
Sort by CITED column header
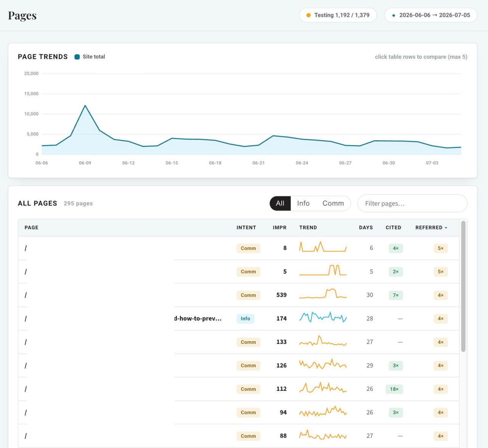coord(393,228)
